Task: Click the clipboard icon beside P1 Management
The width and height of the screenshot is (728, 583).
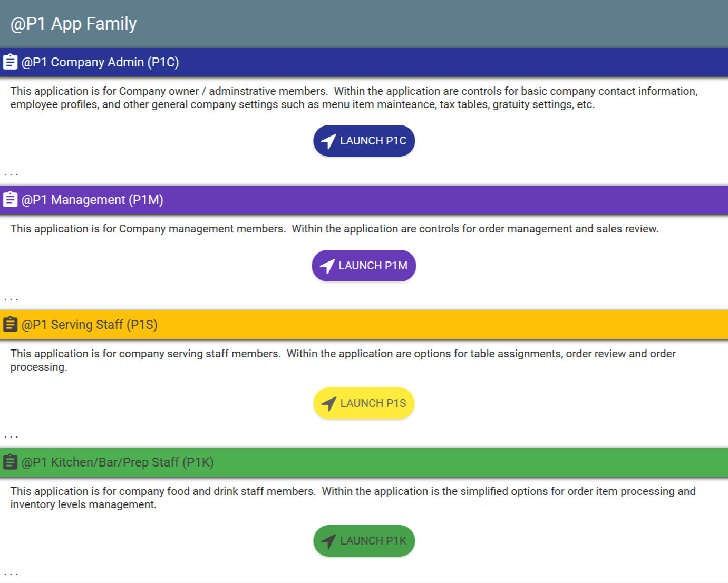Action: [x=10, y=200]
